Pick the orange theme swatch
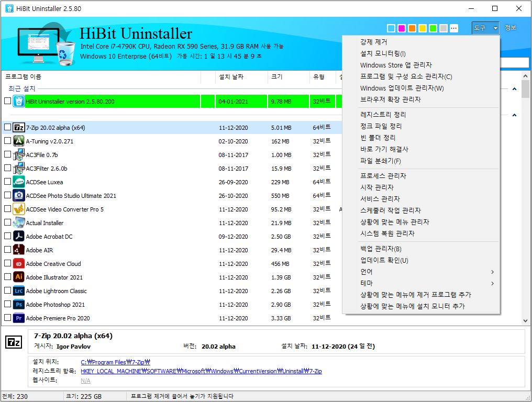The image size is (532, 402). click(x=412, y=28)
